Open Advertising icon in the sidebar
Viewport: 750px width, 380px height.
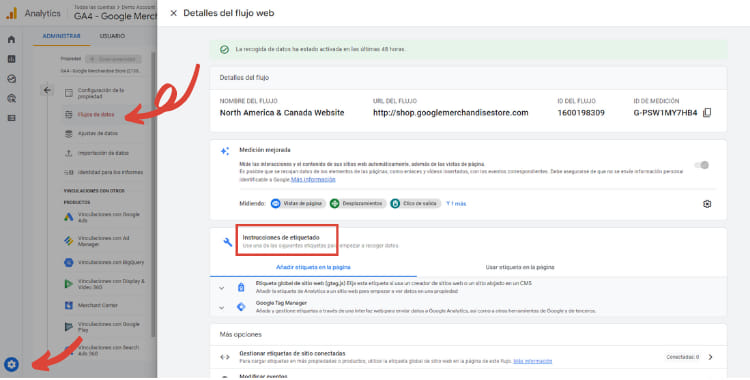click(x=11, y=98)
